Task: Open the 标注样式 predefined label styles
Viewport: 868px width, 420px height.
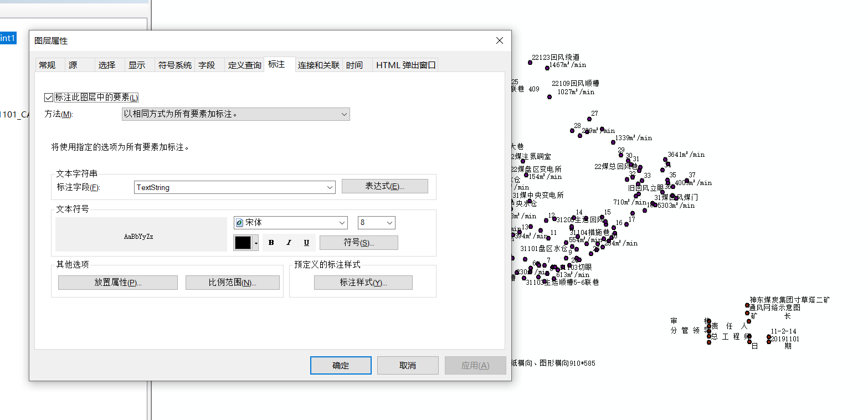Action: click(x=363, y=283)
